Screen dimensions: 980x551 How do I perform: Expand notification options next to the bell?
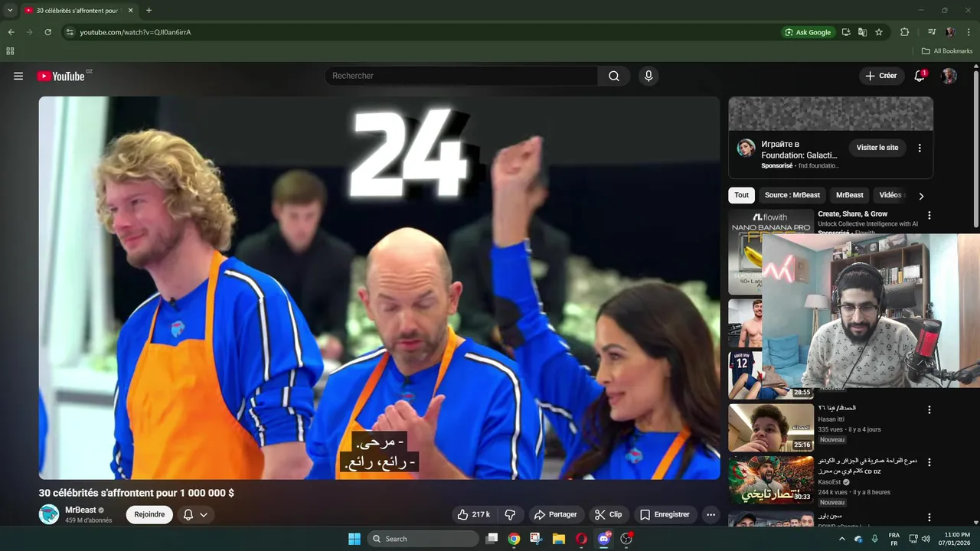point(204,514)
